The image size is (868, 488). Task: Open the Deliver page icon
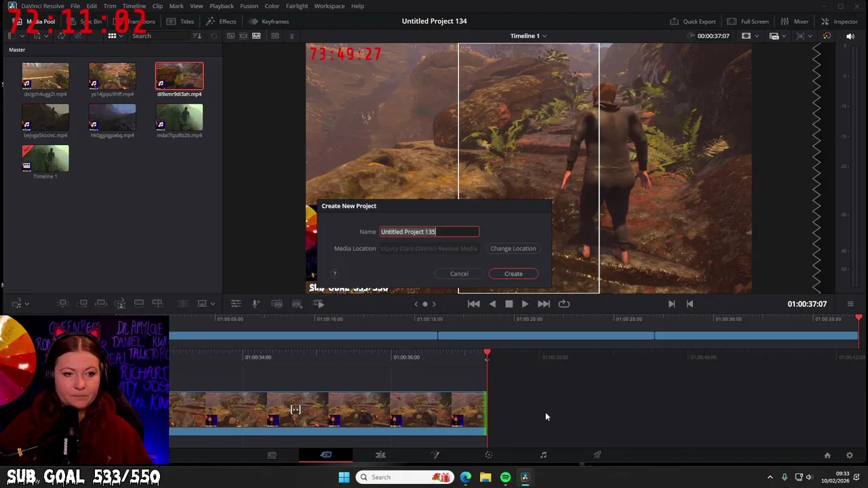(x=597, y=455)
